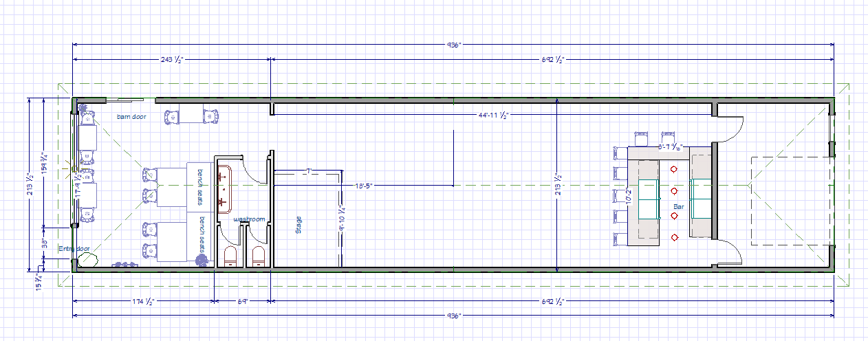The image size is (868, 341).
Task: Select the small plant below the bench seats
Action: [x=202, y=260]
